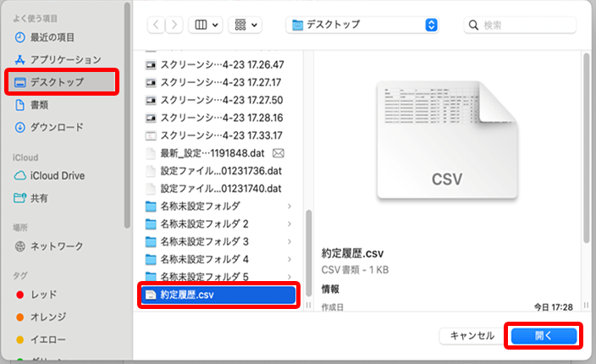
Task: Open アプリケーション in sidebar
Action: click(x=65, y=60)
